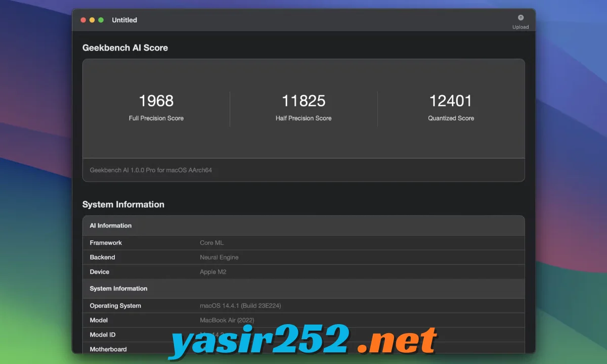
Task: Click the Upload icon in the toolbar
Action: pyautogui.click(x=521, y=18)
